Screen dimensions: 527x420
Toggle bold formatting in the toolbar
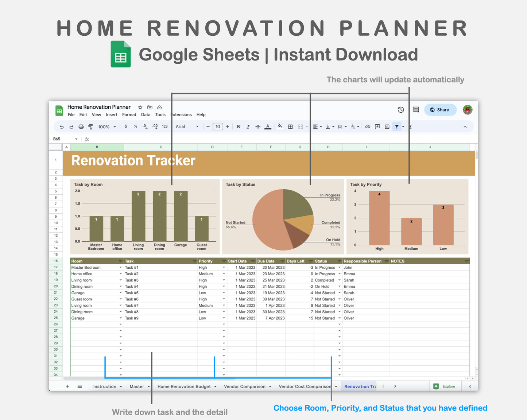(x=238, y=127)
